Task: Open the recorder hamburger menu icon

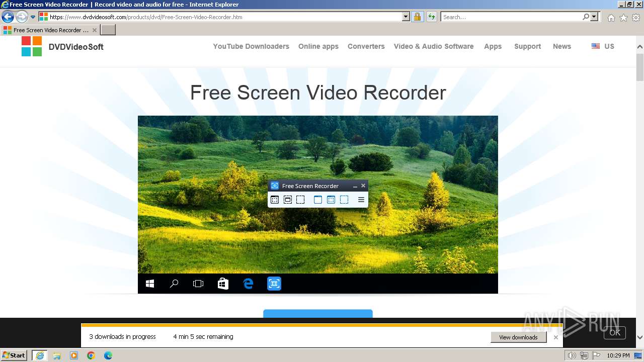Action: 361,200
